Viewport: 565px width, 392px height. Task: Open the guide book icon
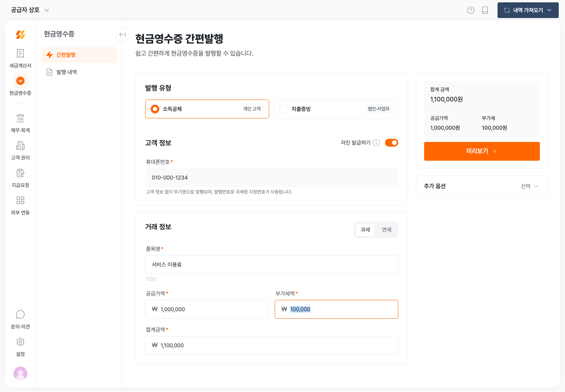click(x=485, y=10)
